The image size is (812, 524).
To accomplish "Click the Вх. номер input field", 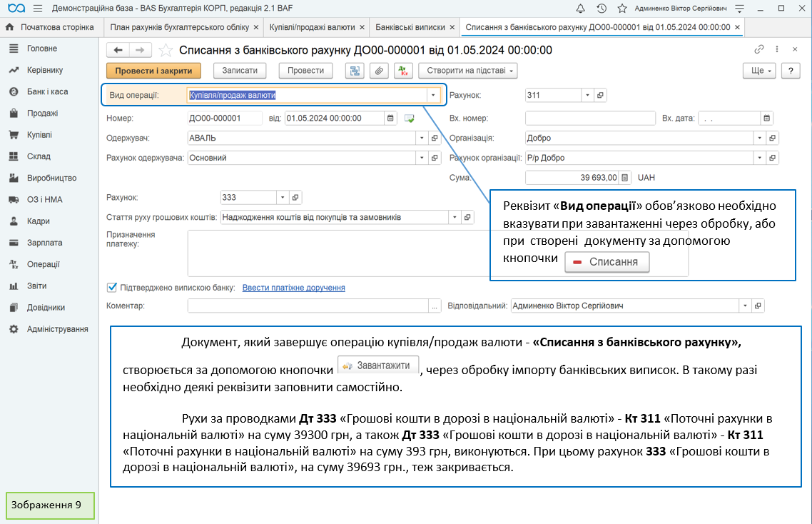I will click(590, 119).
